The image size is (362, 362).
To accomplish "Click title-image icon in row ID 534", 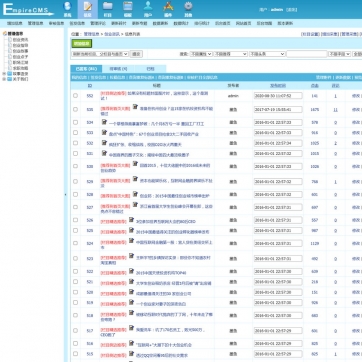I will [104, 122].
